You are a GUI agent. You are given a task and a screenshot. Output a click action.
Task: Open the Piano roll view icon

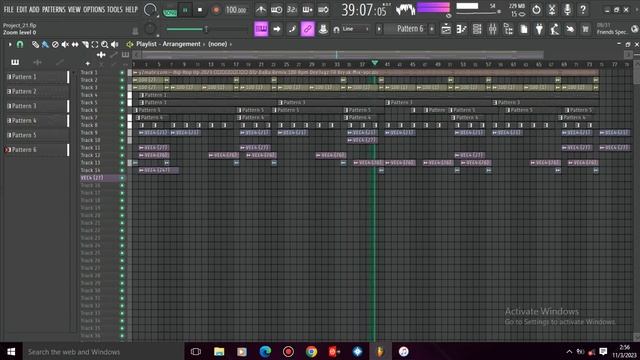click(x=461, y=29)
